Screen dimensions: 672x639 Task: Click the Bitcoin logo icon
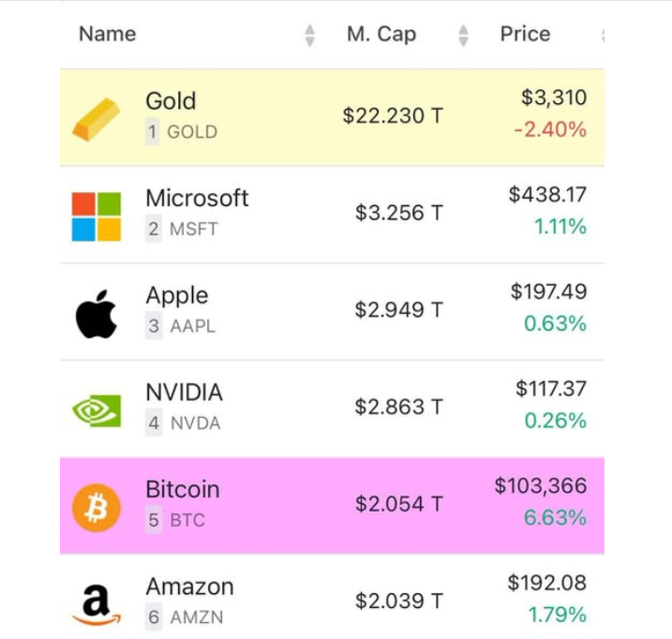pyautogui.click(x=97, y=508)
